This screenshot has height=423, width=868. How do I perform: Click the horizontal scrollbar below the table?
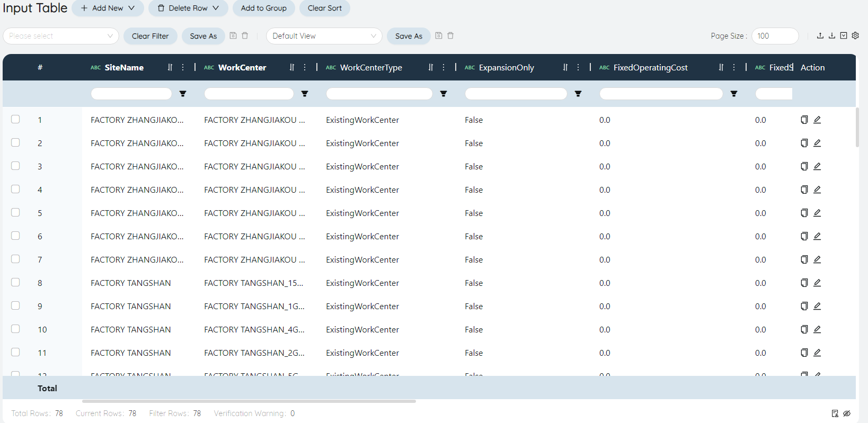point(249,401)
